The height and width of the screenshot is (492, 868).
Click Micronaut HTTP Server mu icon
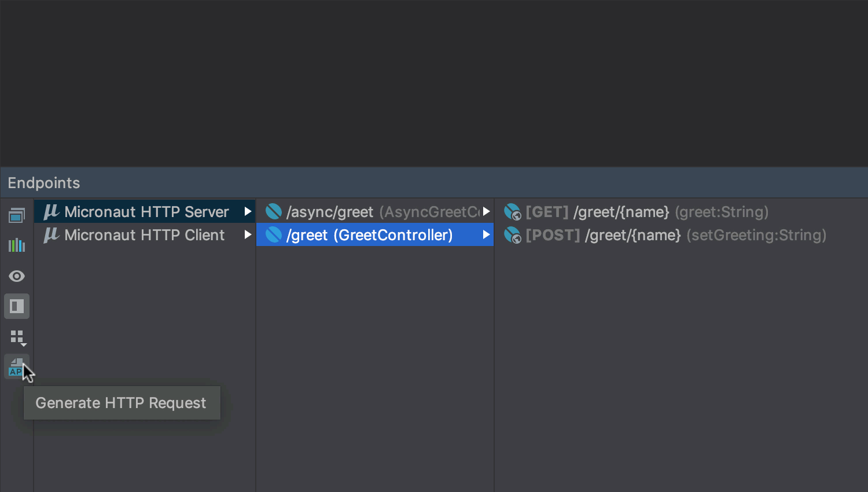click(52, 212)
